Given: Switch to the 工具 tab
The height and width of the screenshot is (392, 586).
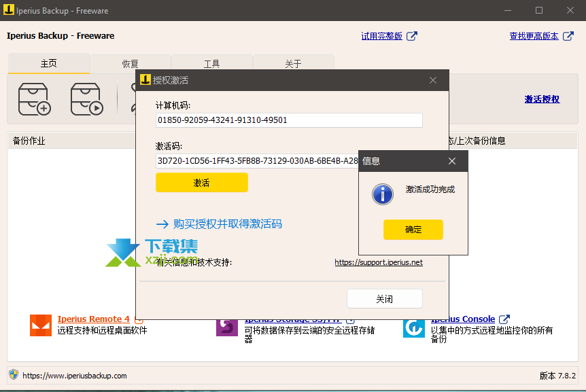Looking at the screenshot, I should click(212, 64).
